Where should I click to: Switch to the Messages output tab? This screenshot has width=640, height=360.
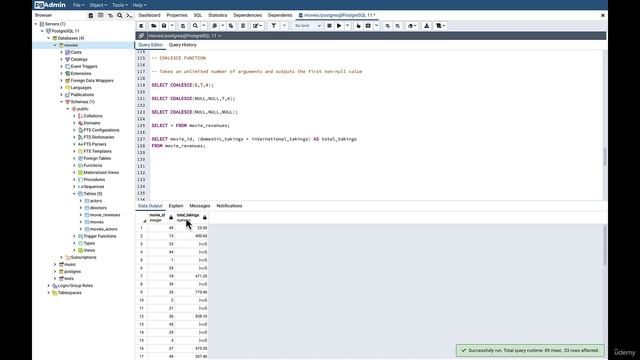pos(200,206)
